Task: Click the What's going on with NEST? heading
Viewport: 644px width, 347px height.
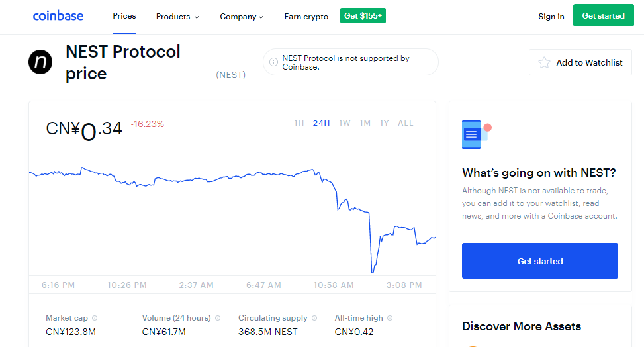Action: pos(539,173)
